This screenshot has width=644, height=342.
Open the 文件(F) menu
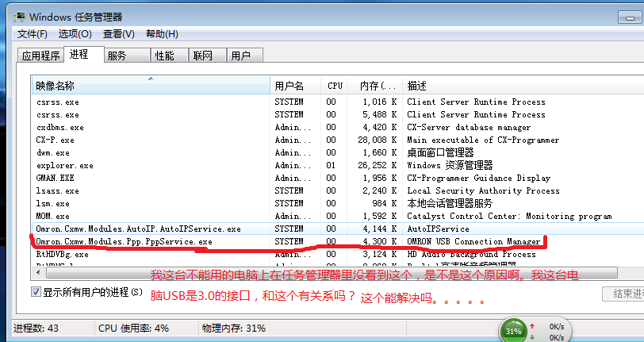33,34
